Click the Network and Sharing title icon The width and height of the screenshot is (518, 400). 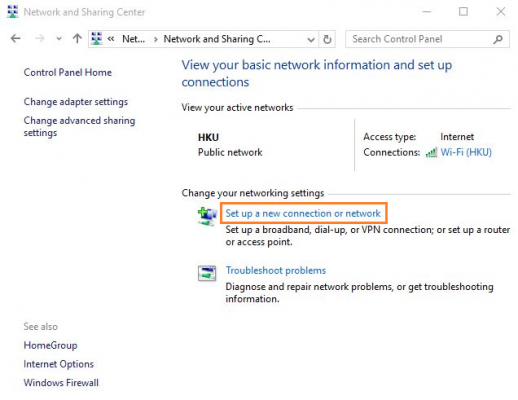[x=13, y=12]
